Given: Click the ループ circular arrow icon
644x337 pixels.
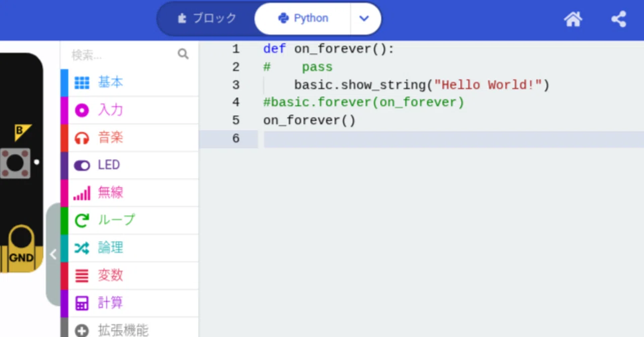Looking at the screenshot, I should click(82, 220).
